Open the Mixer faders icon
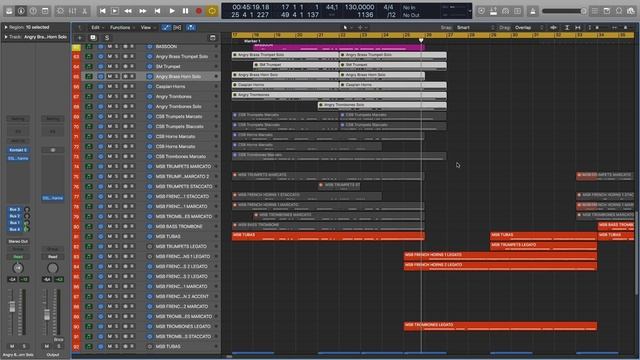640x360 pixels. pyautogui.click(x=72, y=11)
